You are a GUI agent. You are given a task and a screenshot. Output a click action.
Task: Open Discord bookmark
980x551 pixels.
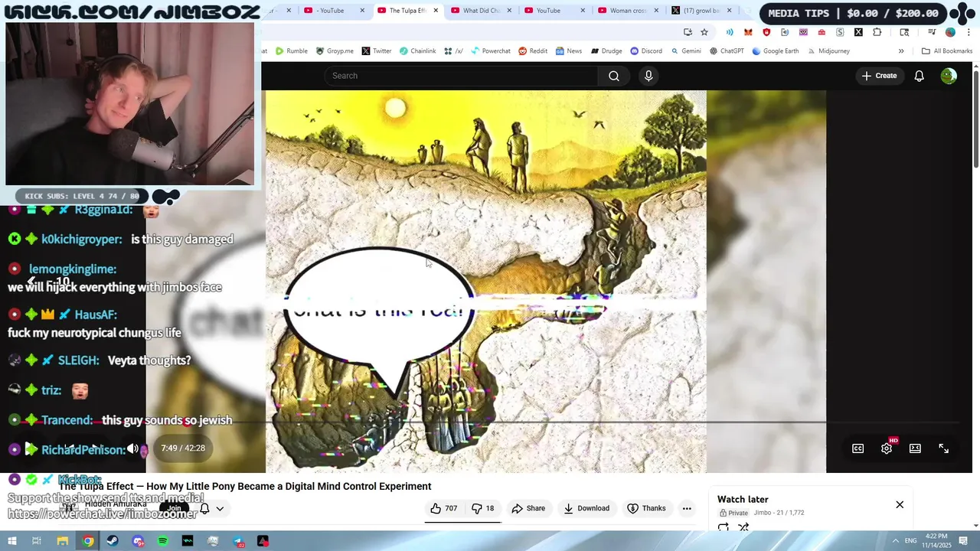[646, 51]
